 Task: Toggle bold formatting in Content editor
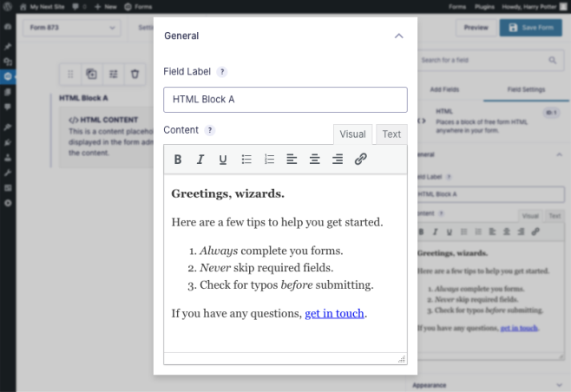click(178, 159)
